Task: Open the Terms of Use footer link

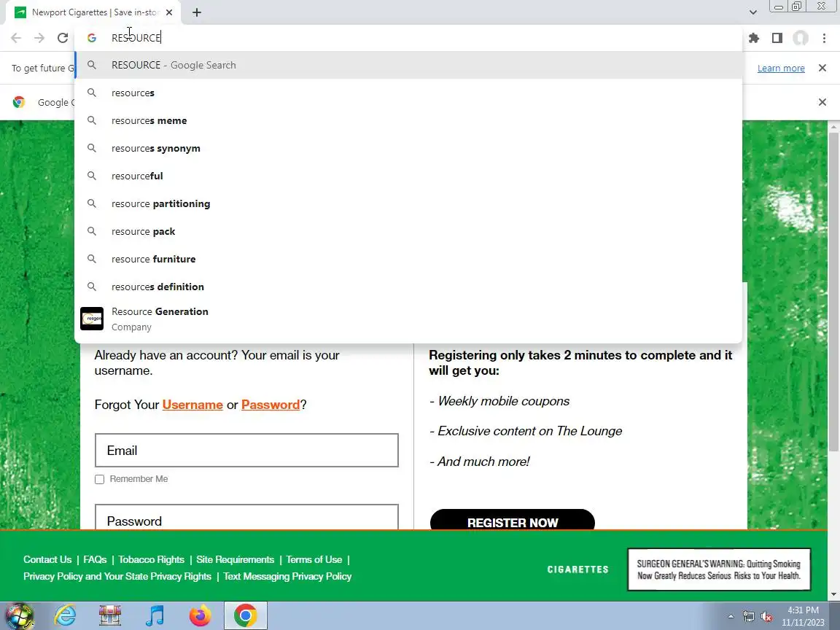Action: 314,559
